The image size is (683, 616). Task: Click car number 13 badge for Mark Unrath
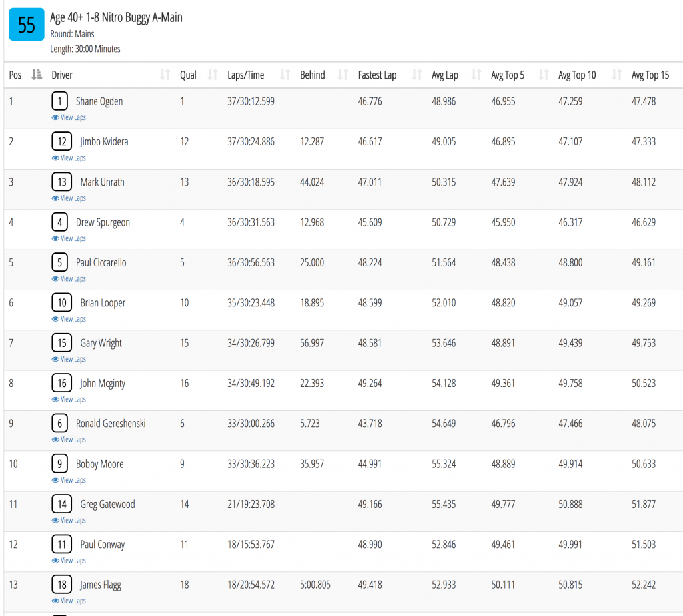[x=62, y=182]
